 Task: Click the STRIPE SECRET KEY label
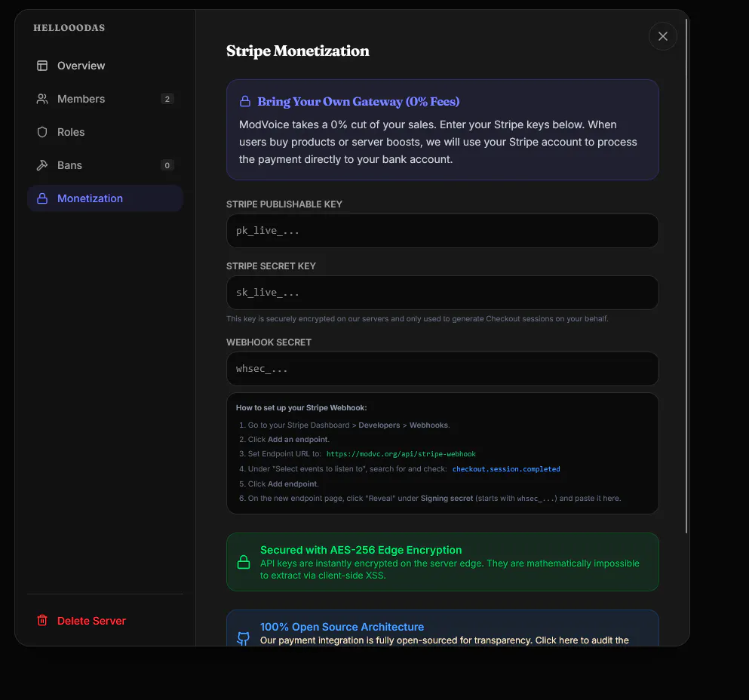(x=271, y=266)
